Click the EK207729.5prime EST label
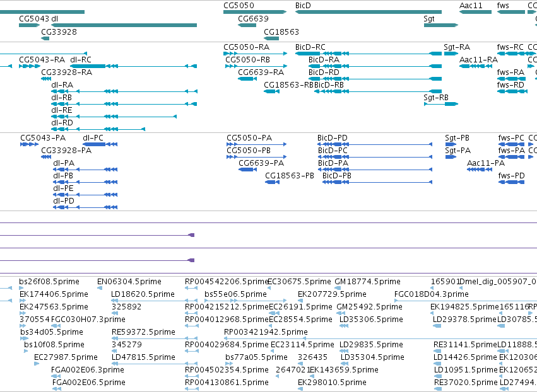 332,294
